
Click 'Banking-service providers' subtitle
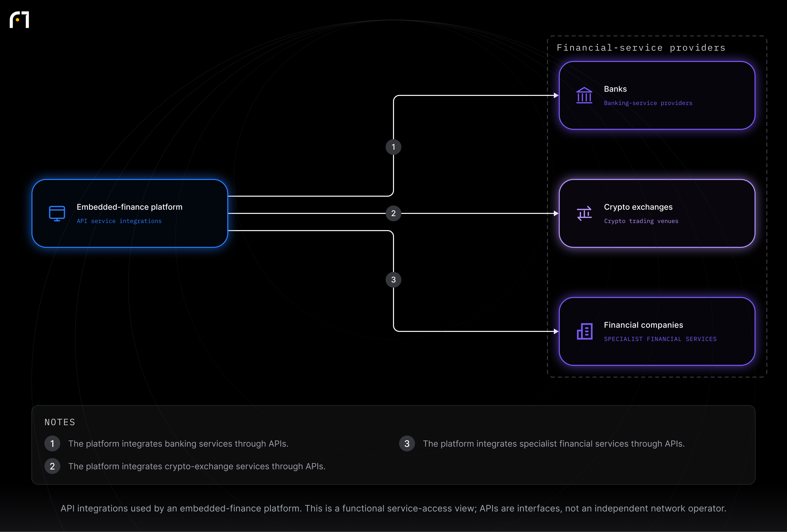pos(648,103)
